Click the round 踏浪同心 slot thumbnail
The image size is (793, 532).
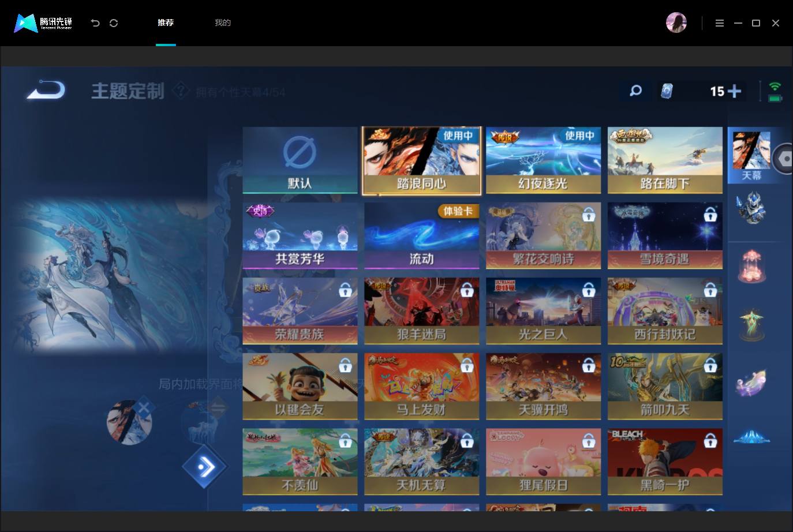coord(129,422)
